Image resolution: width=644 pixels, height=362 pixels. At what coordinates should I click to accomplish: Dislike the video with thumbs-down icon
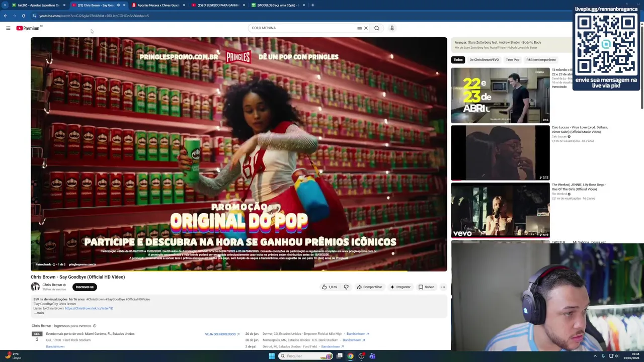pos(346,287)
